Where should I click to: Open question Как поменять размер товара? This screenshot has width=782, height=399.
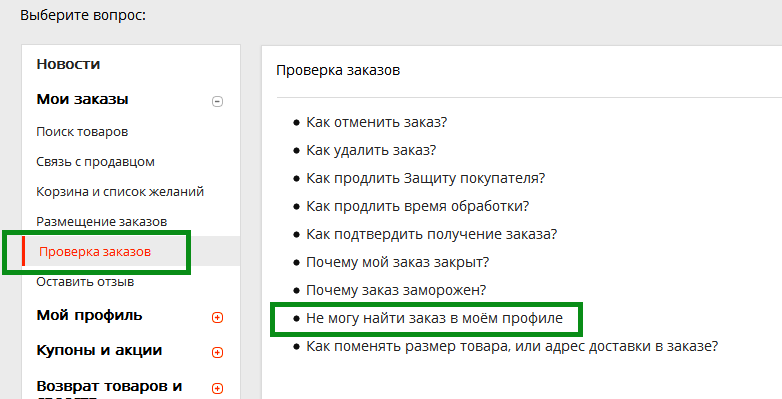pos(512,346)
